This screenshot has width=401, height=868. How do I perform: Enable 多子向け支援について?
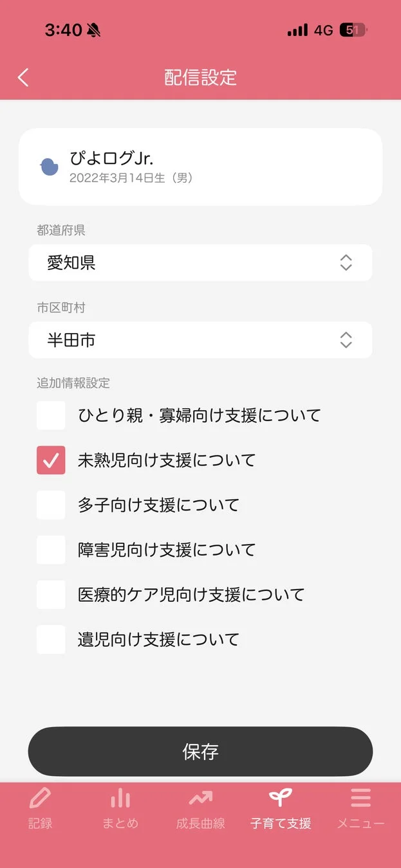(x=51, y=505)
